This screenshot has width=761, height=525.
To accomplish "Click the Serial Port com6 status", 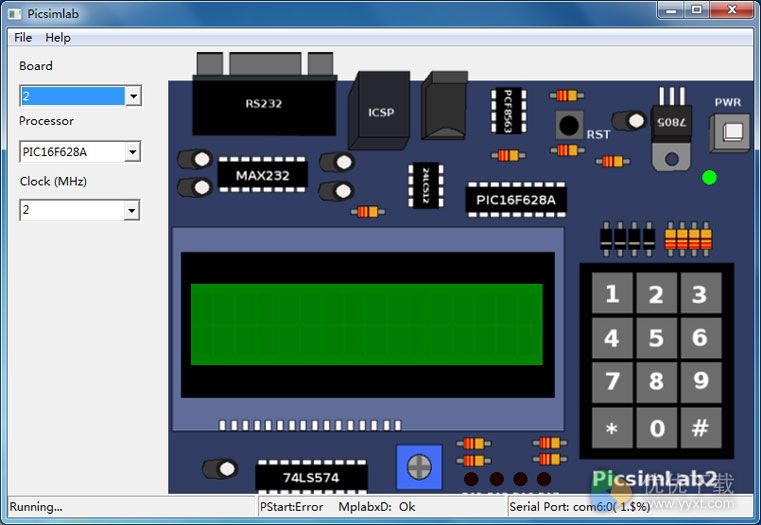I will click(x=579, y=507).
